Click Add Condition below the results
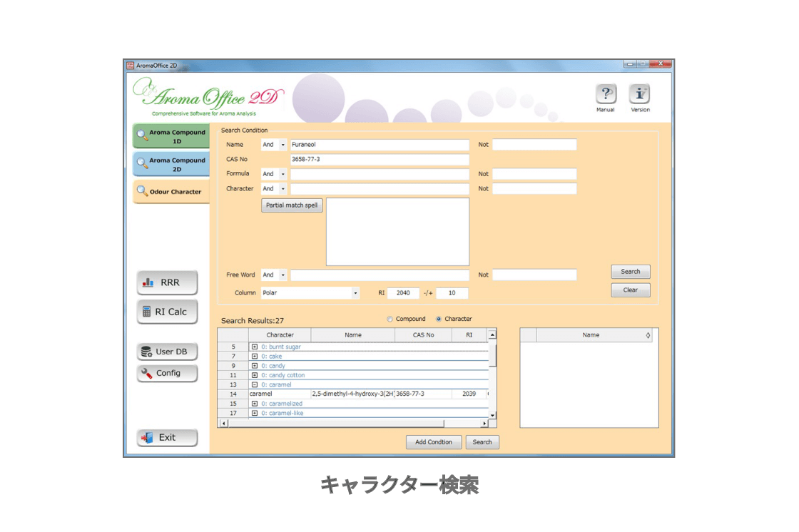The width and height of the screenshot is (799, 532). (434, 441)
